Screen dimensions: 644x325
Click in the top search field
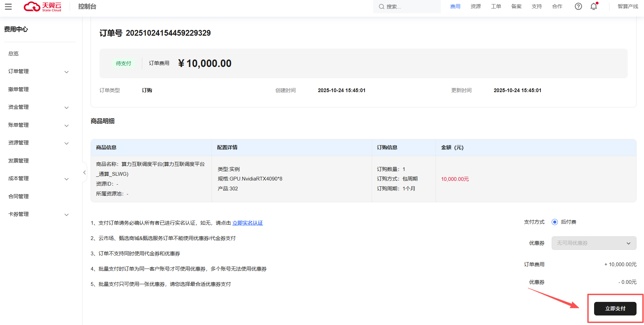coord(411,7)
